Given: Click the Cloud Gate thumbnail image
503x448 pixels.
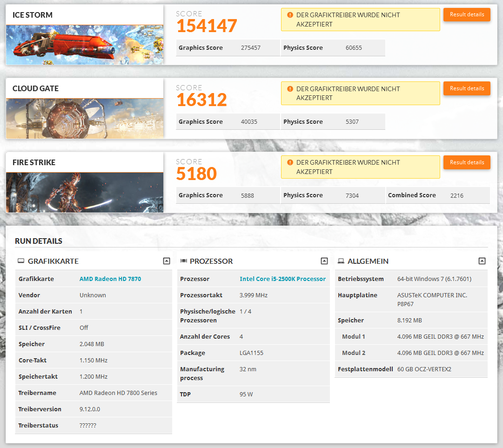Looking at the screenshot, I should coord(85,119).
